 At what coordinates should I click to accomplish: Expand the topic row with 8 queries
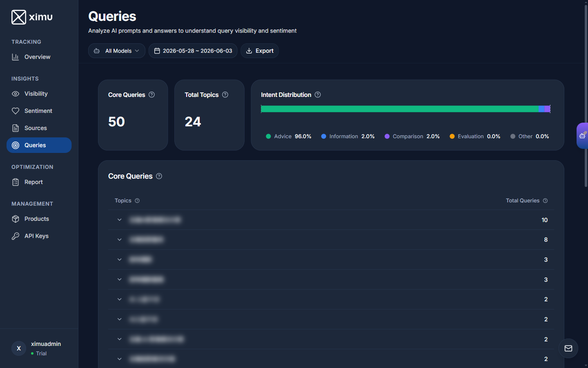pos(120,240)
